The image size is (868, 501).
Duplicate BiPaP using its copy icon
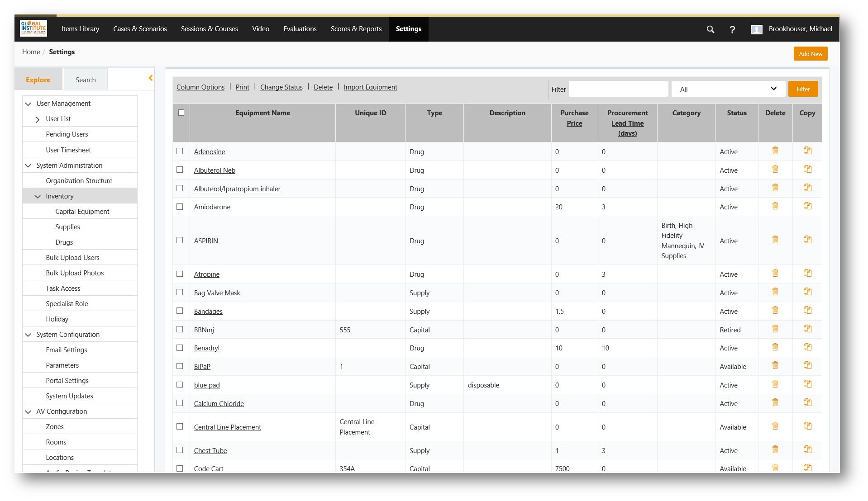tap(807, 365)
